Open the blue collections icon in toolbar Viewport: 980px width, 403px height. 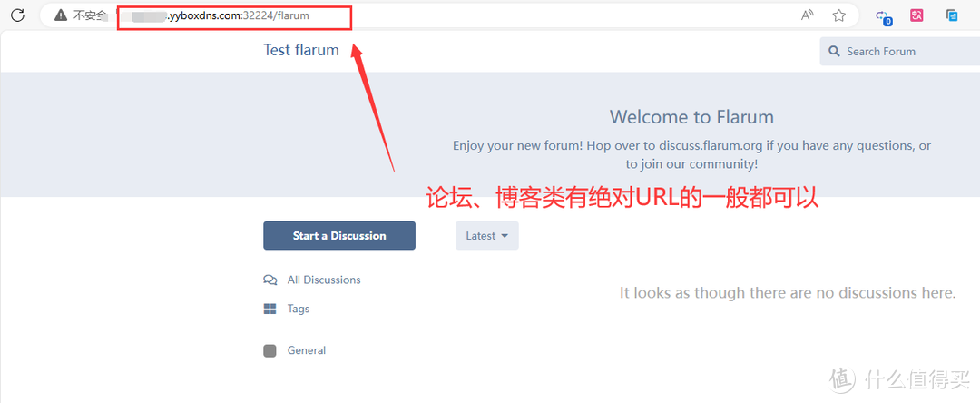click(952, 15)
